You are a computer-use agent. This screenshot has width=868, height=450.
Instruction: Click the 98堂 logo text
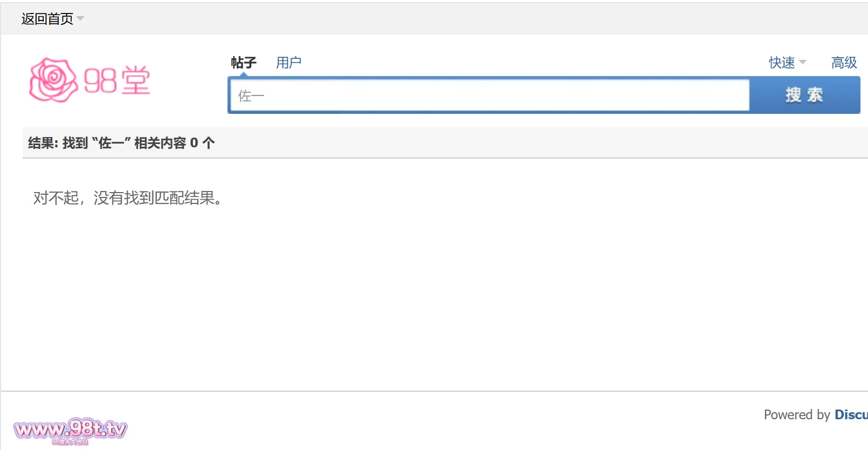click(117, 81)
